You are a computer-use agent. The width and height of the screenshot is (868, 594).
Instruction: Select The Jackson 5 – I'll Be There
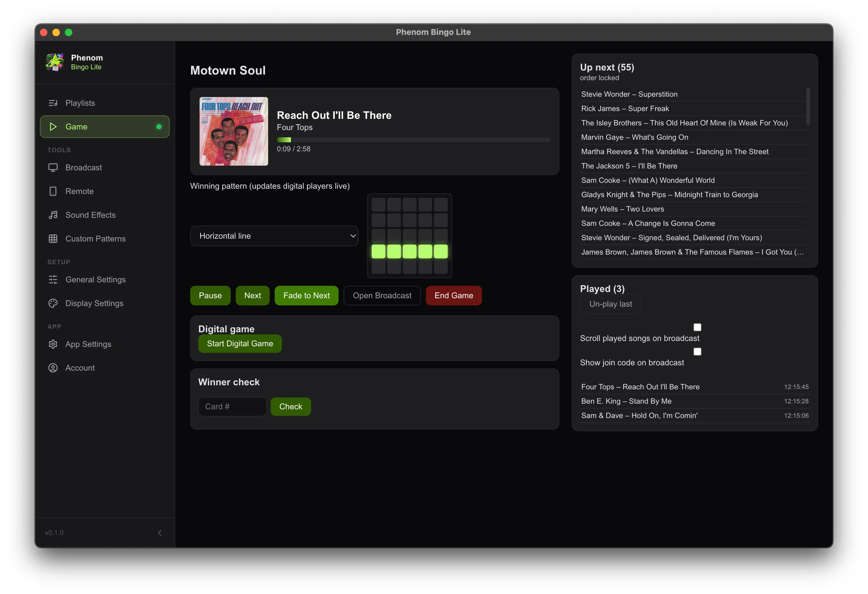coord(693,166)
